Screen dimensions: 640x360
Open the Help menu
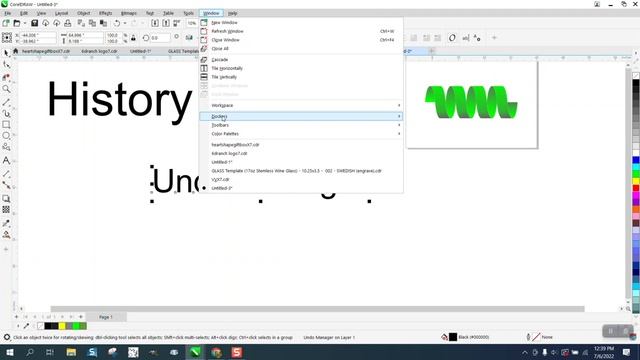pyautogui.click(x=232, y=13)
